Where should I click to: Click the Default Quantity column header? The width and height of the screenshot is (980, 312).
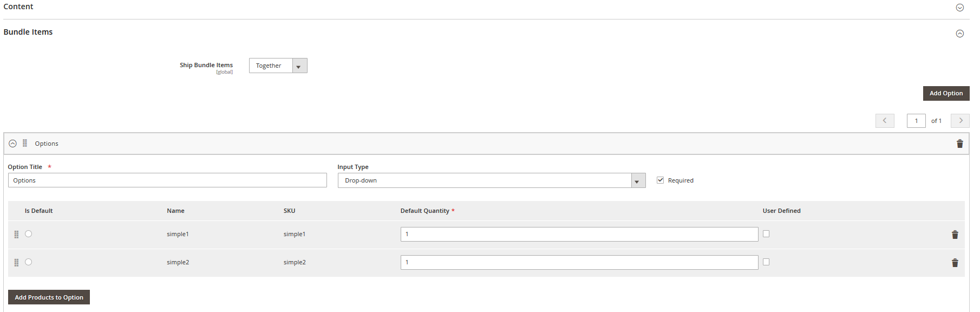(x=425, y=211)
